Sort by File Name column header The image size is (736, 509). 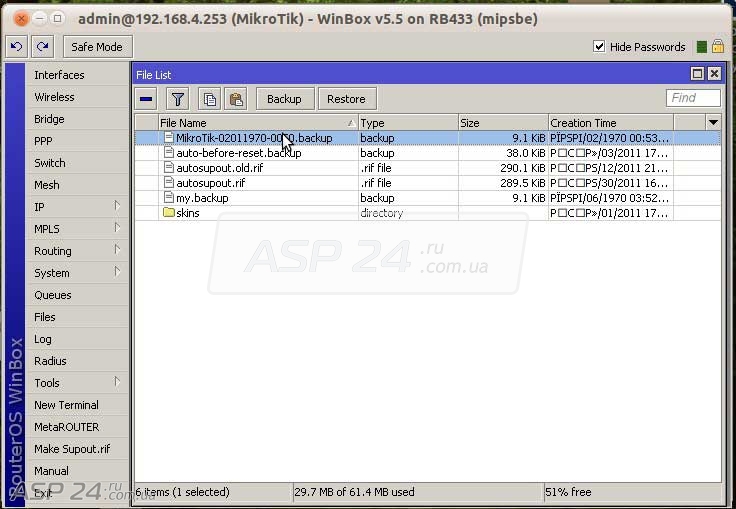[258, 123]
